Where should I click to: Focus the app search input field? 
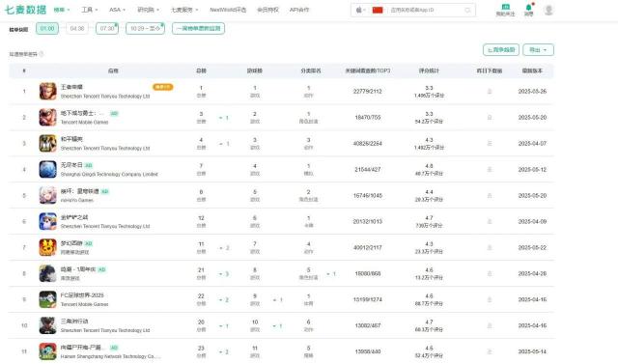pos(426,10)
